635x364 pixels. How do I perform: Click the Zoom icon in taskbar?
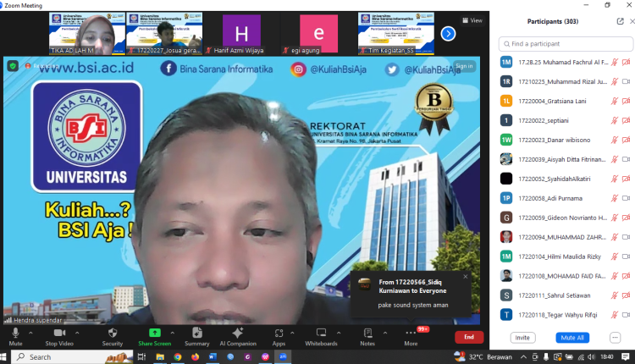tap(283, 356)
